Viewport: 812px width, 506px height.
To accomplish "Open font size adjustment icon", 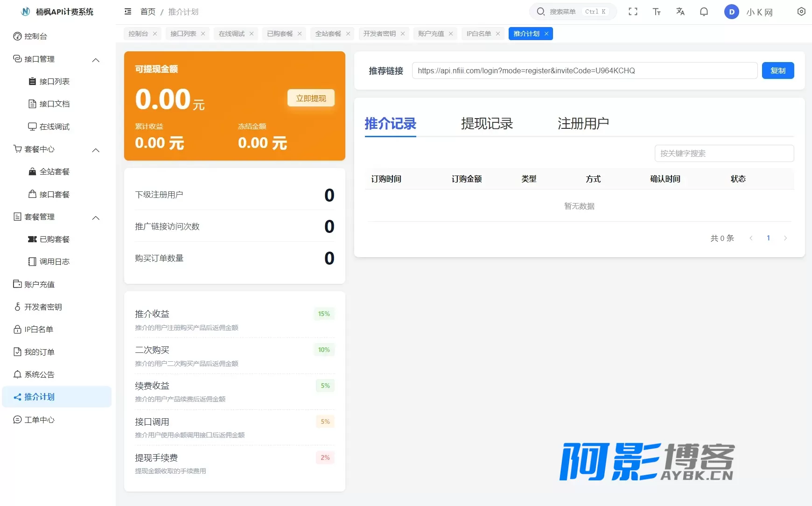I will tap(657, 12).
